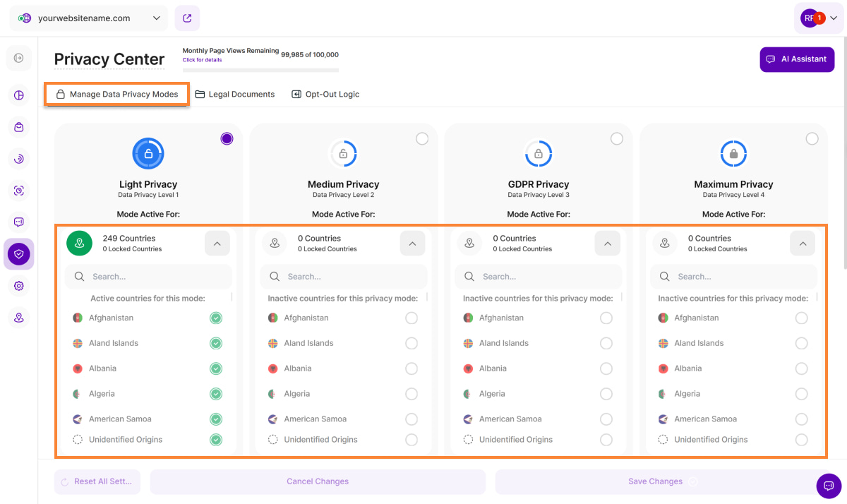The height and width of the screenshot is (504, 847).
Task: Open the pie chart dashboard sidebar icon
Action: 18,95
